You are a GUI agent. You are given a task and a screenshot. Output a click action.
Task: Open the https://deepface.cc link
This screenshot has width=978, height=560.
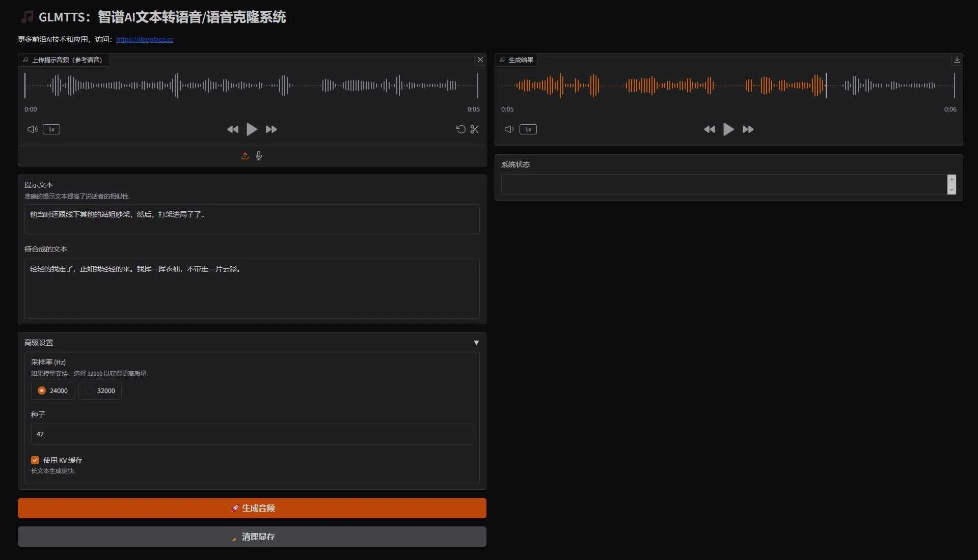(x=145, y=39)
